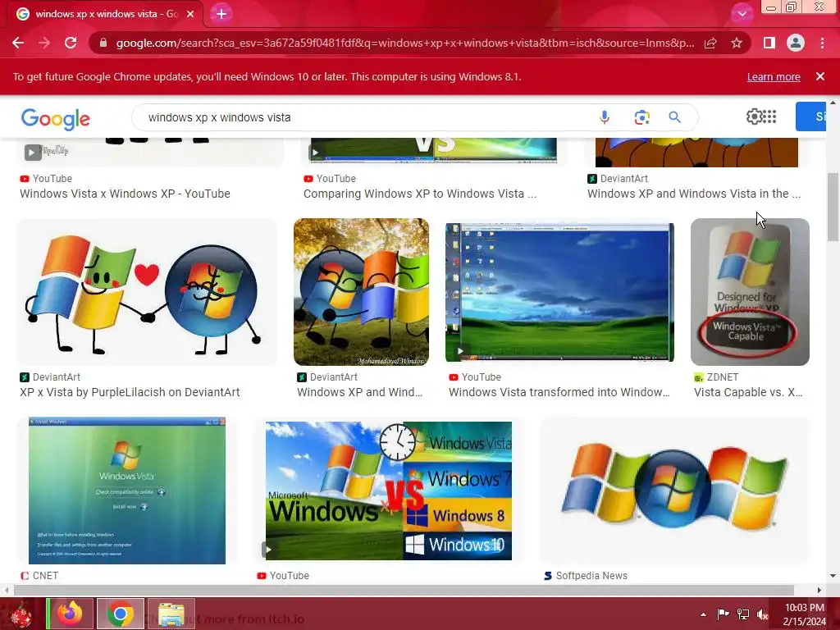This screenshot has width=840, height=630.
Task: Open Bliss wallpaper desktop video thumbnail
Action: (x=559, y=292)
